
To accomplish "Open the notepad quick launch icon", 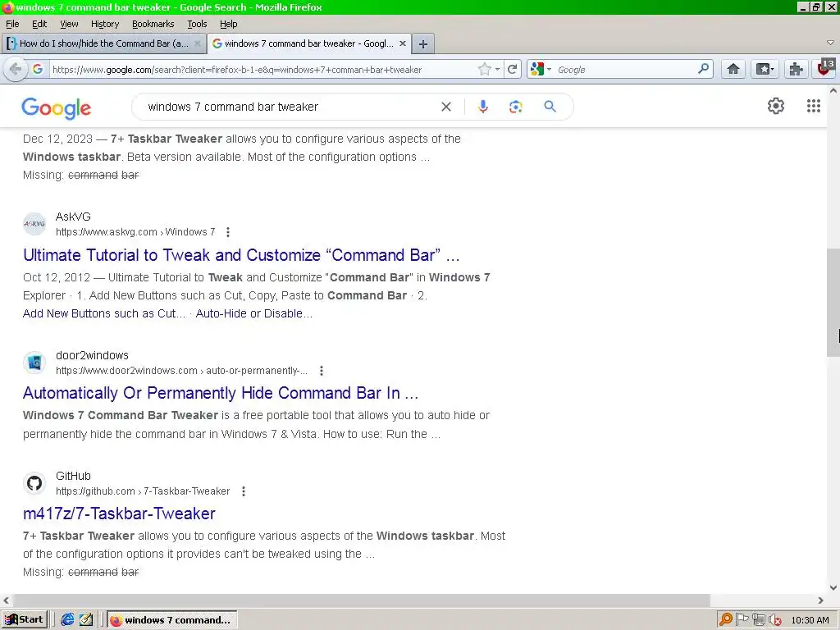I will tap(85, 619).
